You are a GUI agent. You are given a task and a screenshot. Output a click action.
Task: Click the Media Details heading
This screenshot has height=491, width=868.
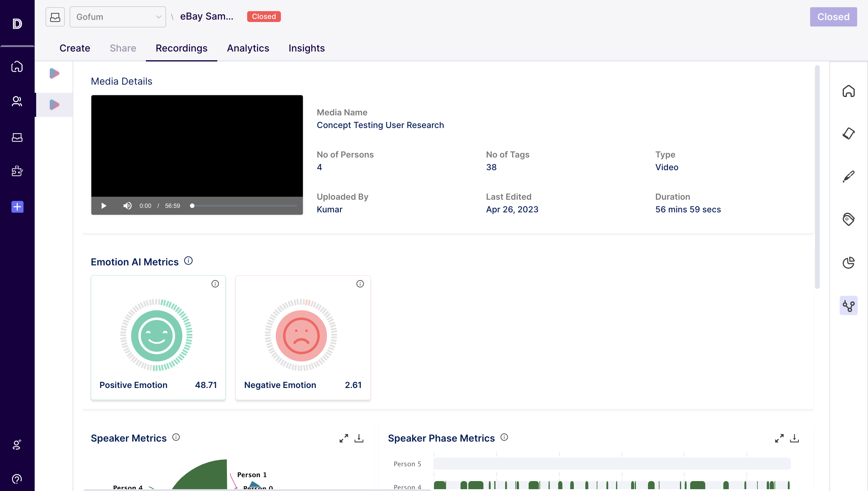point(121,81)
